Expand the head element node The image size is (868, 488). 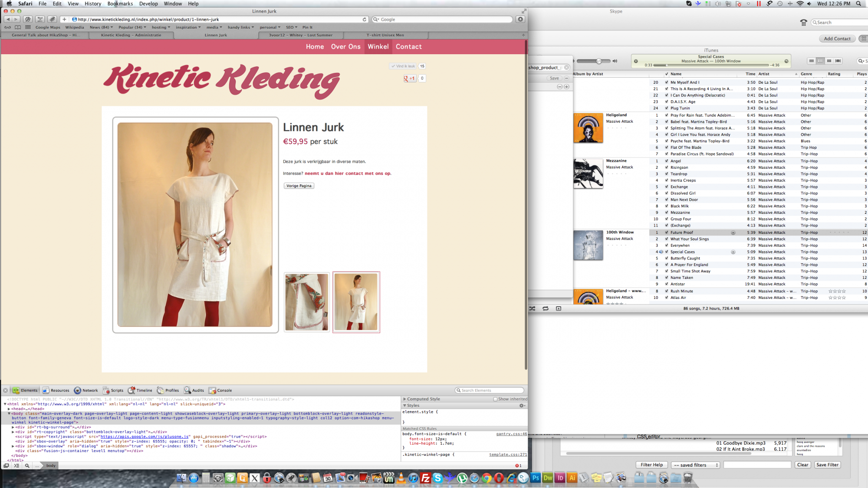(x=9, y=409)
